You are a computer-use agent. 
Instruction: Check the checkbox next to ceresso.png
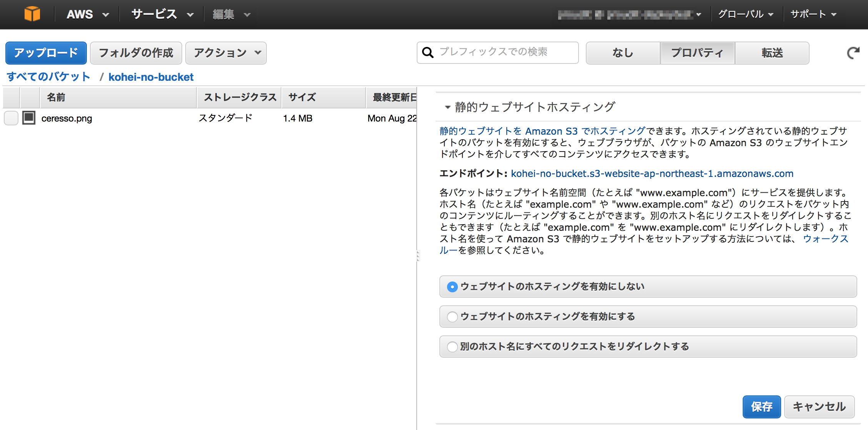(x=10, y=118)
